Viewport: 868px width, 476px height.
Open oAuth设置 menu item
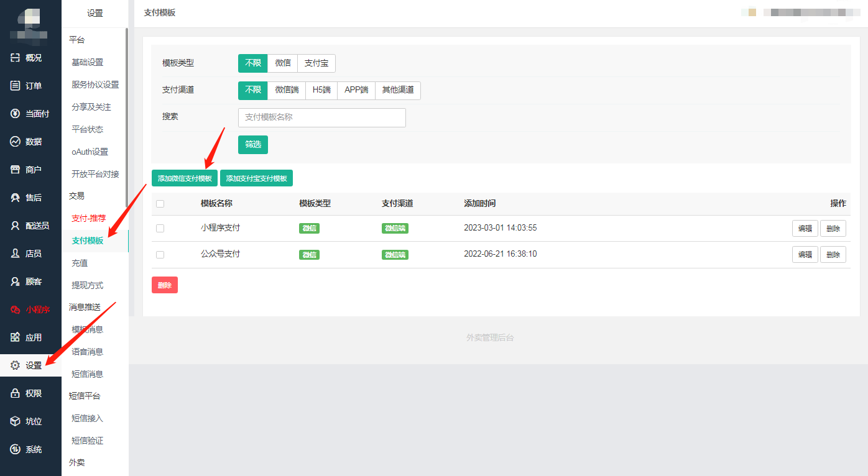point(90,152)
